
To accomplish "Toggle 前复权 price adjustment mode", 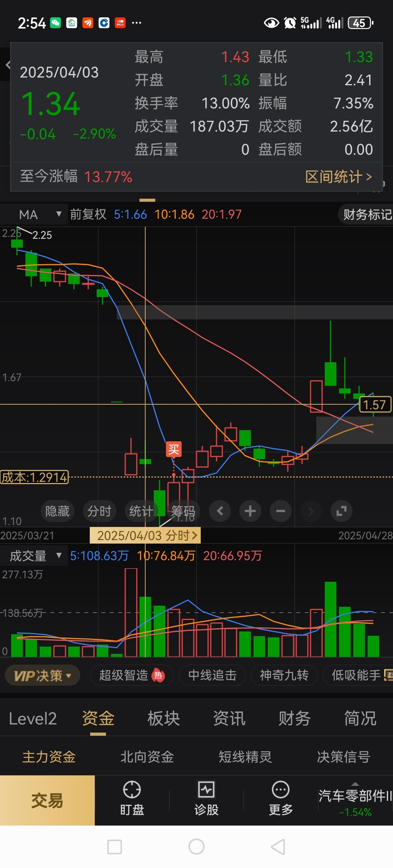I will (x=88, y=214).
